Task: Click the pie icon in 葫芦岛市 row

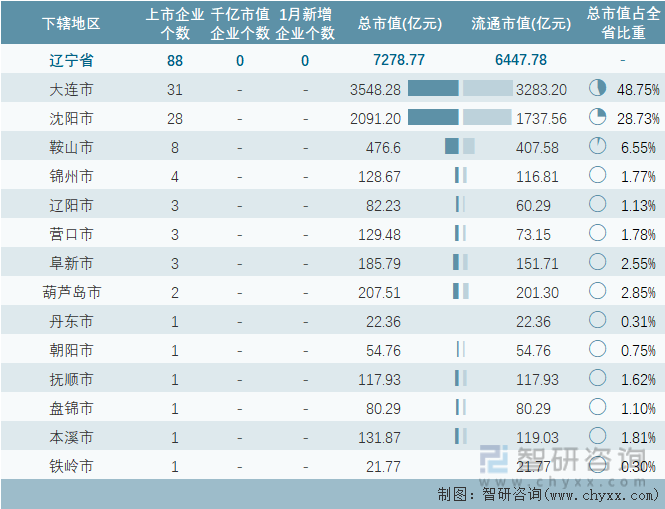Action: (597, 291)
